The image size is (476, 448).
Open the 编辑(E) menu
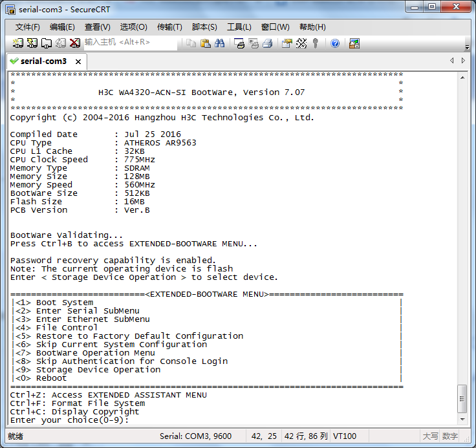click(x=62, y=27)
